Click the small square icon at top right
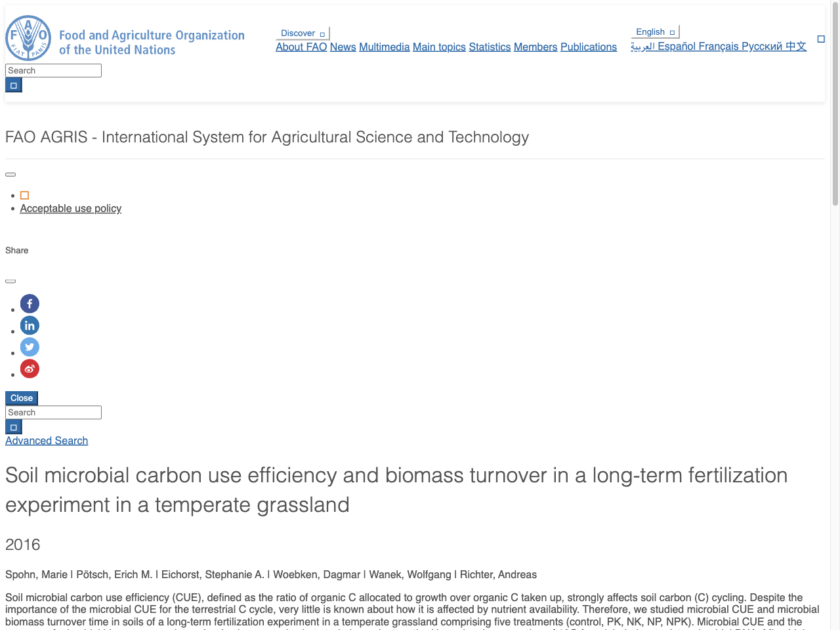 pyautogui.click(x=821, y=39)
